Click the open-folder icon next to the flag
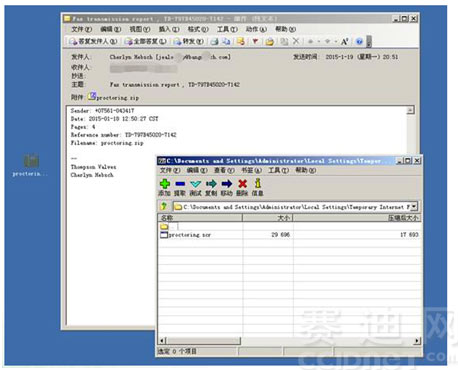458x370 pixels. [270, 41]
